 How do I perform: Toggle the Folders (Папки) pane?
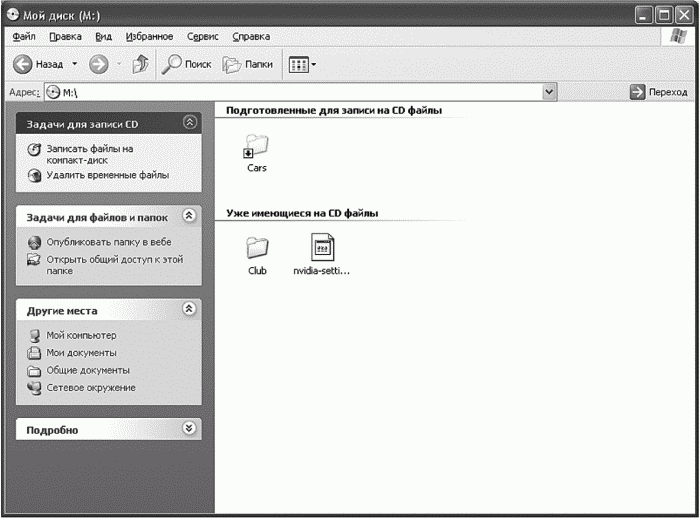248,64
